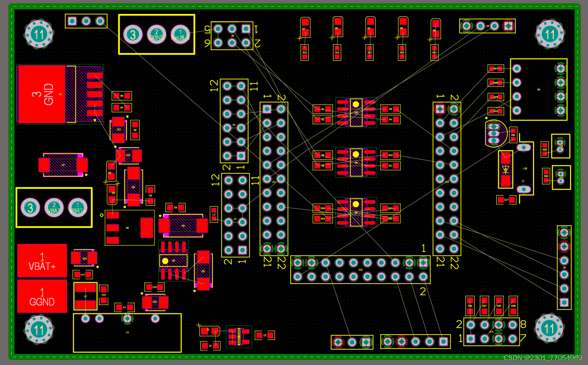The image size is (588, 365).
Task: Select the top-left mounting hole 11
Action: (39, 35)
